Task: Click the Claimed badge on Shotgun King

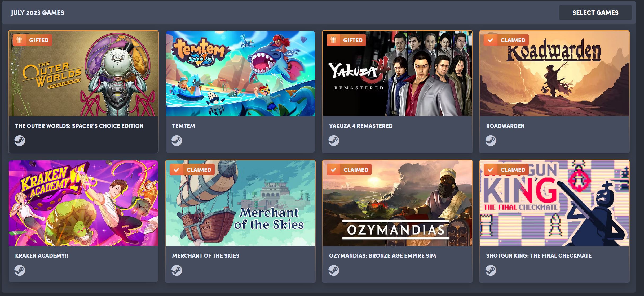Action: click(x=506, y=170)
